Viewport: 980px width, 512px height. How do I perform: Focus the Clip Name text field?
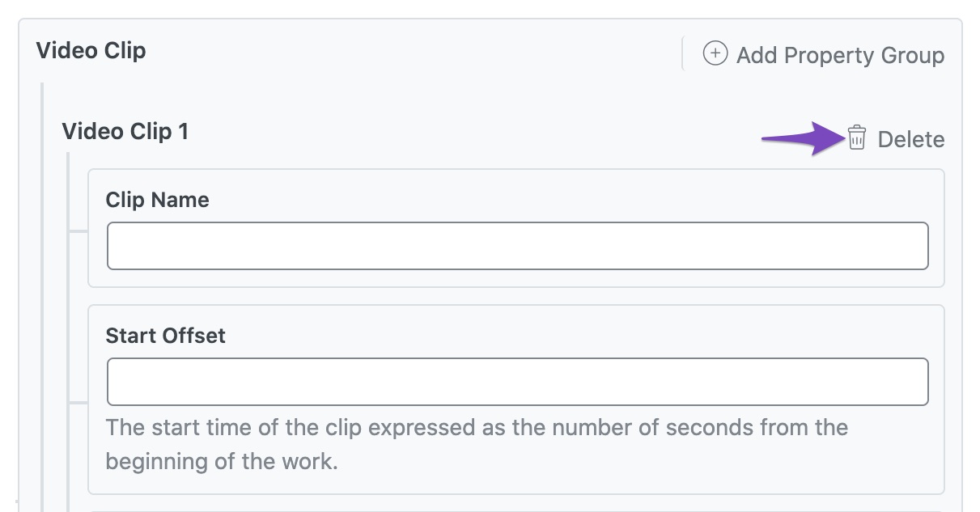(x=517, y=246)
